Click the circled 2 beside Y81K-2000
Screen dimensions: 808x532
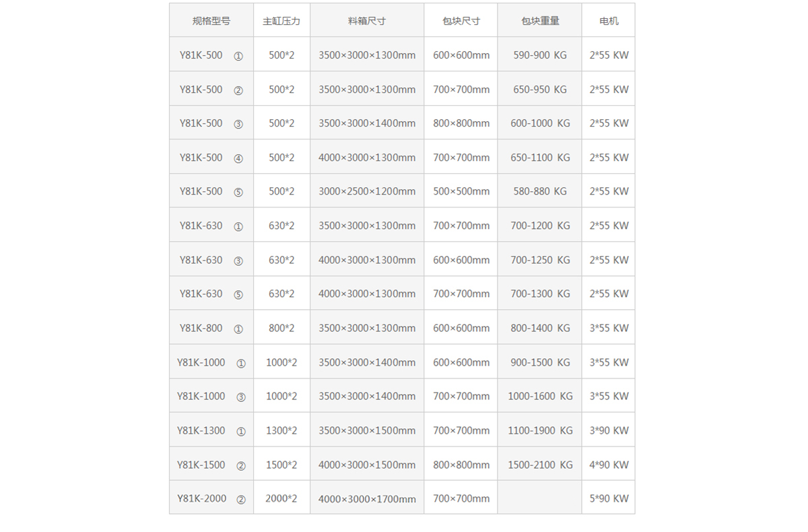pyautogui.click(x=241, y=500)
